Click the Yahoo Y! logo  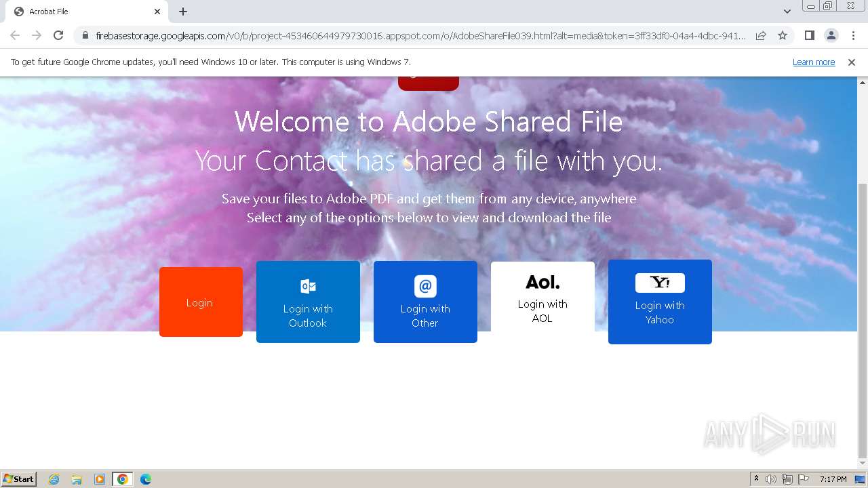[x=660, y=283]
